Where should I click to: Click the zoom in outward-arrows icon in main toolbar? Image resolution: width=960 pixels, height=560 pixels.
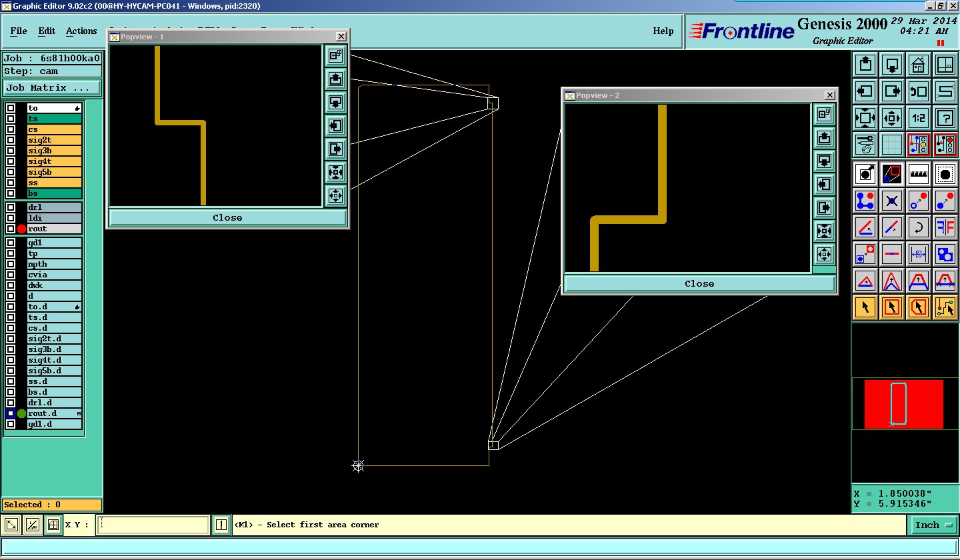[x=865, y=118]
